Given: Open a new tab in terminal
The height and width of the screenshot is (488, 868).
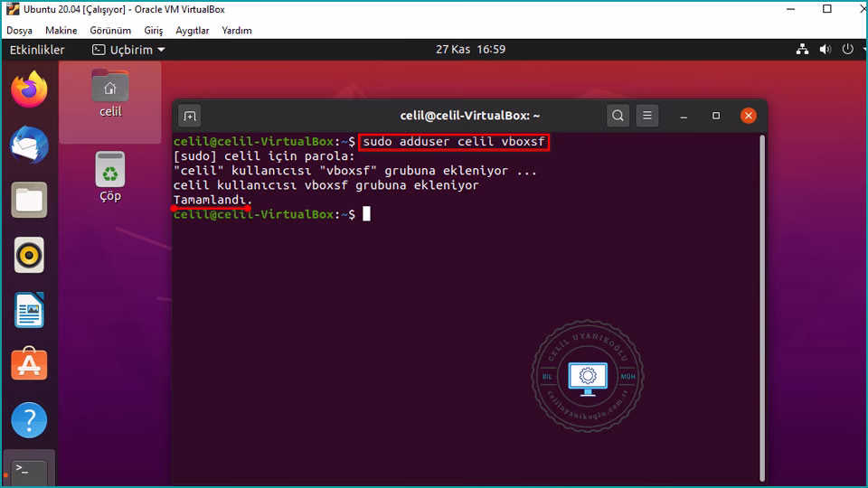Looking at the screenshot, I should (190, 117).
